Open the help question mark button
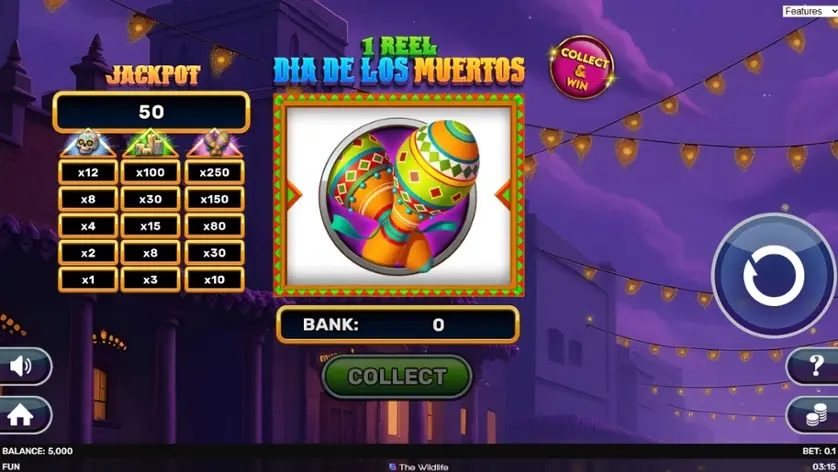Image resolution: width=838 pixels, height=472 pixels. (813, 366)
